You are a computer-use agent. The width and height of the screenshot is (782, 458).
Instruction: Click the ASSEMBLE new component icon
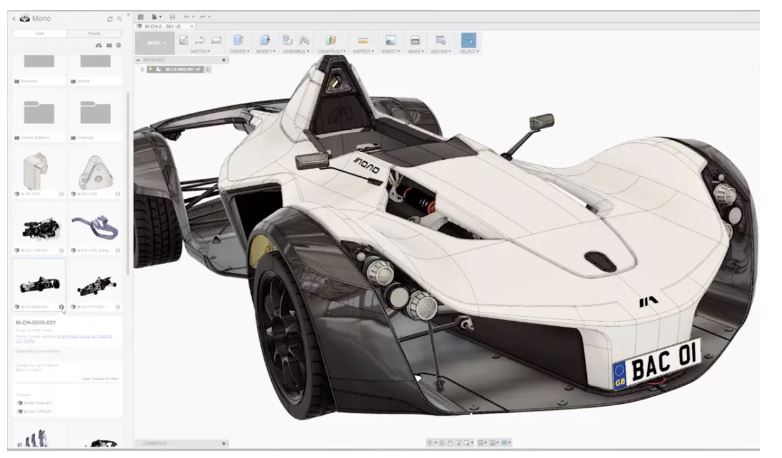287,40
